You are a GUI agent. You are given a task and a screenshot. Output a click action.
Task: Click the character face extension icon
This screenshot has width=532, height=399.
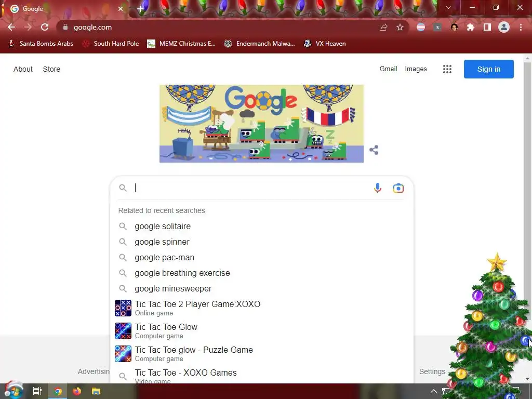[454, 27]
